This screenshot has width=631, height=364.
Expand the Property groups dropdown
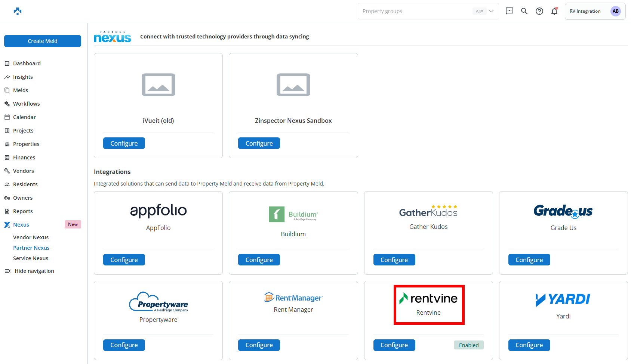pos(491,11)
